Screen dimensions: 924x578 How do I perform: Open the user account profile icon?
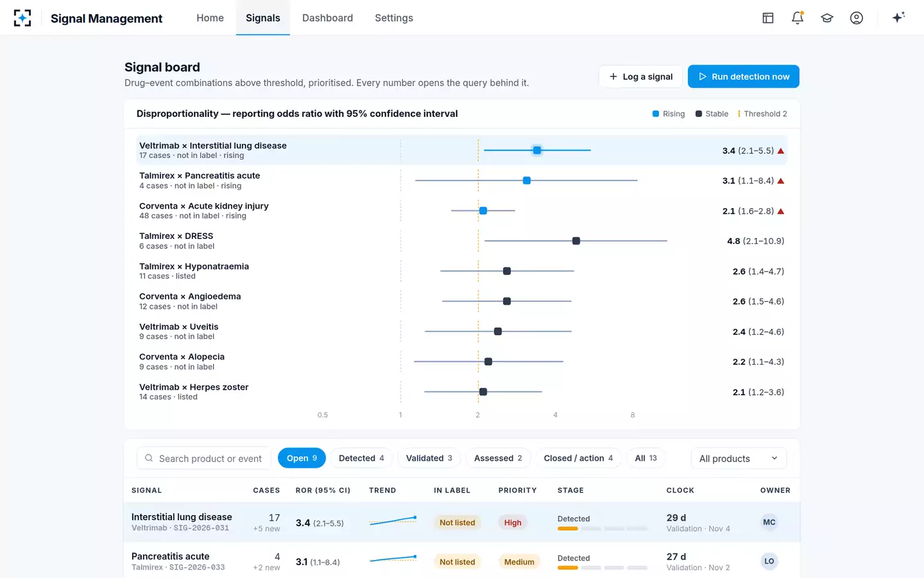857,18
